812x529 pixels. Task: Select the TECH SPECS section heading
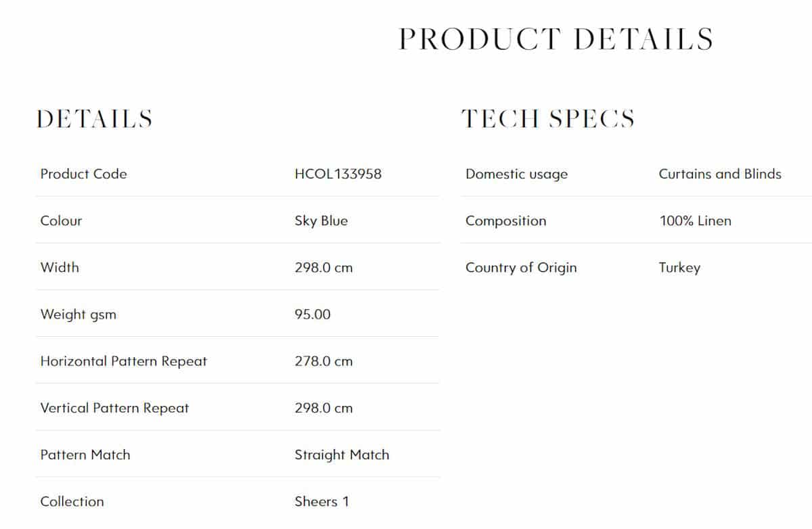coord(548,119)
